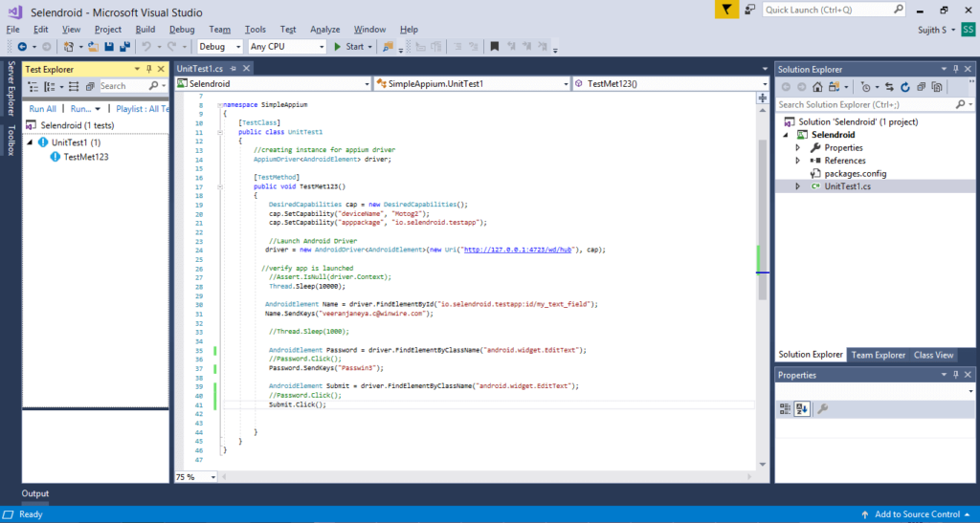Image resolution: width=980 pixels, height=523 pixels.
Task: Toggle auto-hide pin on Test Explorer
Action: pos(148,69)
